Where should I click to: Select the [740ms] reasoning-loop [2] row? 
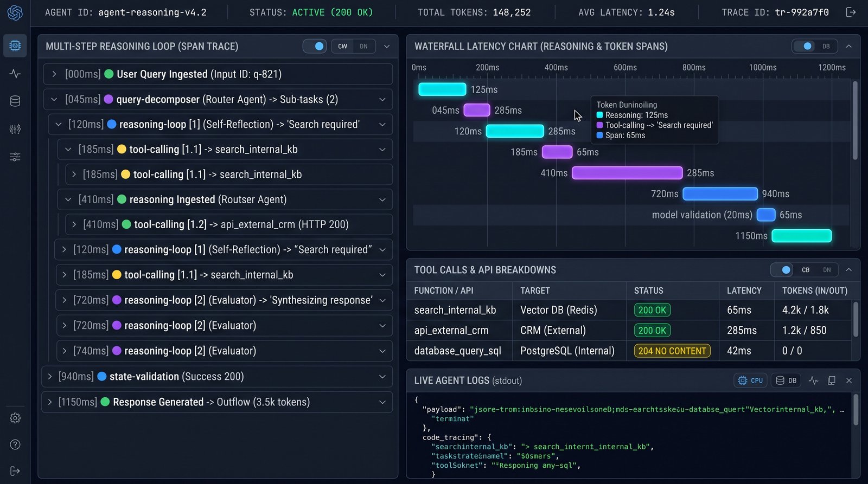pyautogui.click(x=224, y=351)
